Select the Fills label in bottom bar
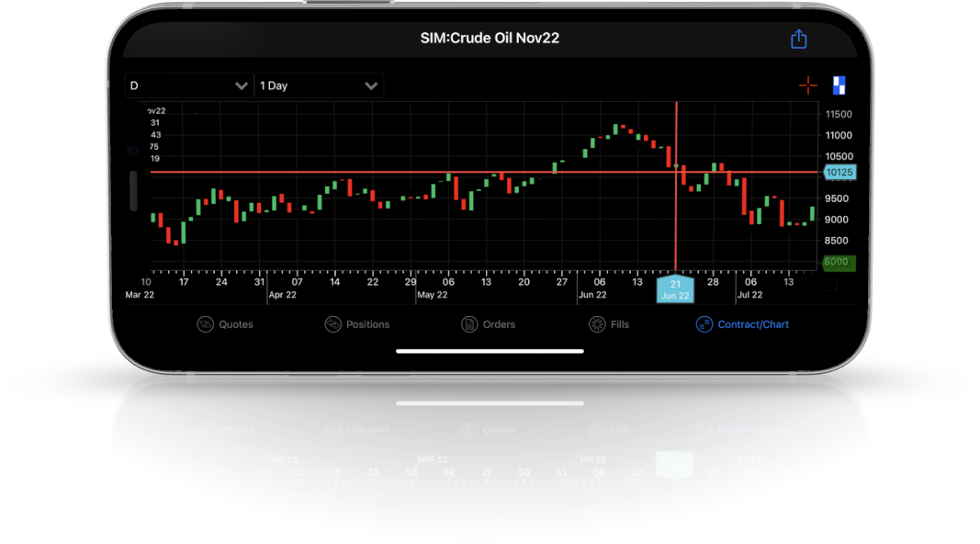The height and width of the screenshot is (544, 980). click(620, 324)
